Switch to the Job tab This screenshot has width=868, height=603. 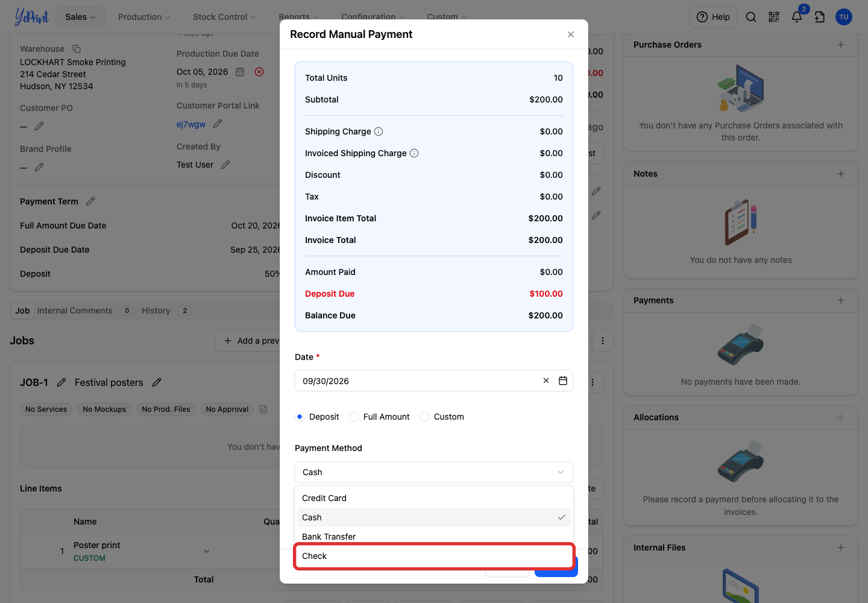22,311
